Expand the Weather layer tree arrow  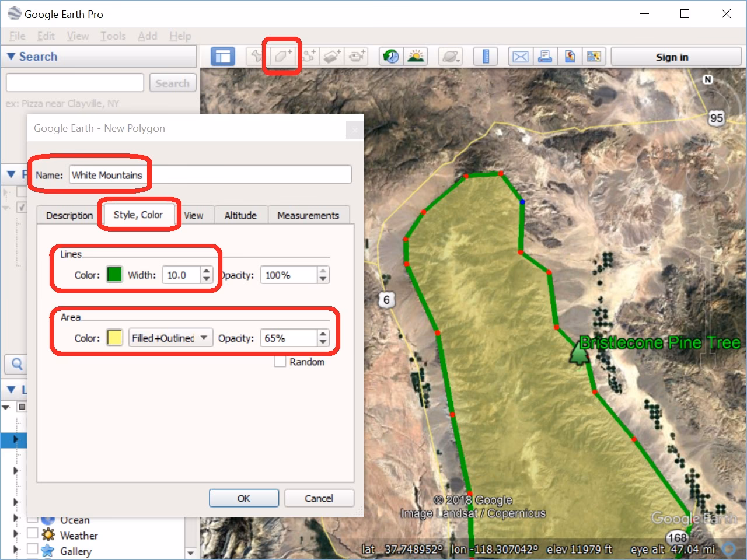(16, 534)
